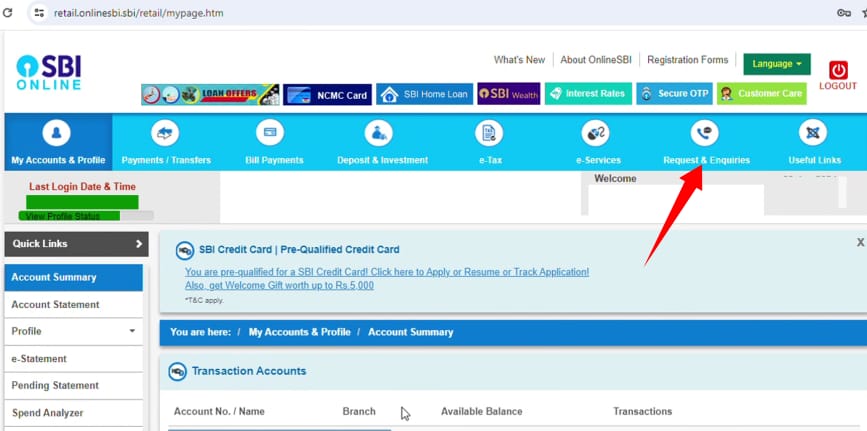Open e-Statement in sidebar
This screenshot has height=431, width=867.
point(74,359)
